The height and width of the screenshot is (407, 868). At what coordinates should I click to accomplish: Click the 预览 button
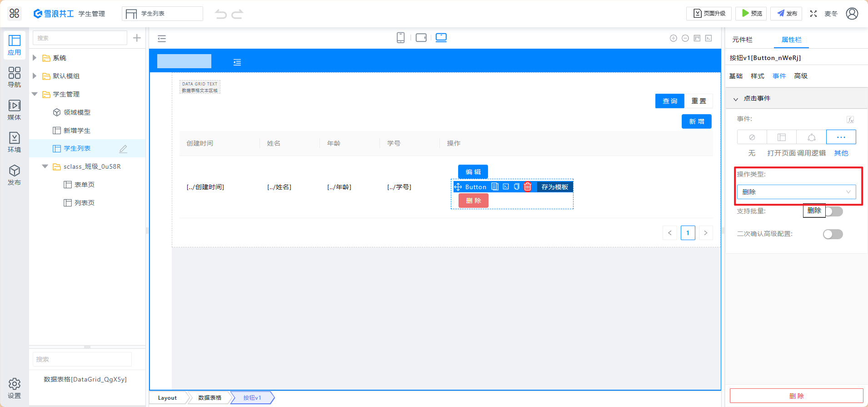pyautogui.click(x=751, y=14)
